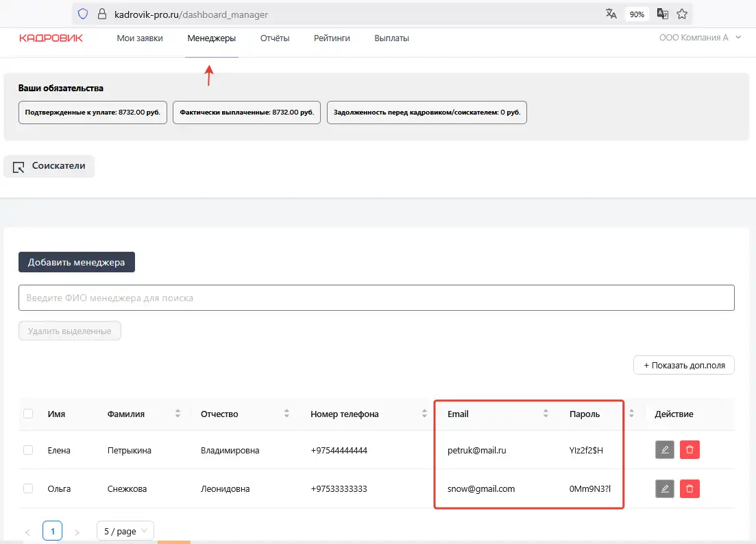Edit manager Елена Петрыкина with pencil icon
Image resolution: width=756 pixels, height=544 pixels.
pyautogui.click(x=664, y=450)
